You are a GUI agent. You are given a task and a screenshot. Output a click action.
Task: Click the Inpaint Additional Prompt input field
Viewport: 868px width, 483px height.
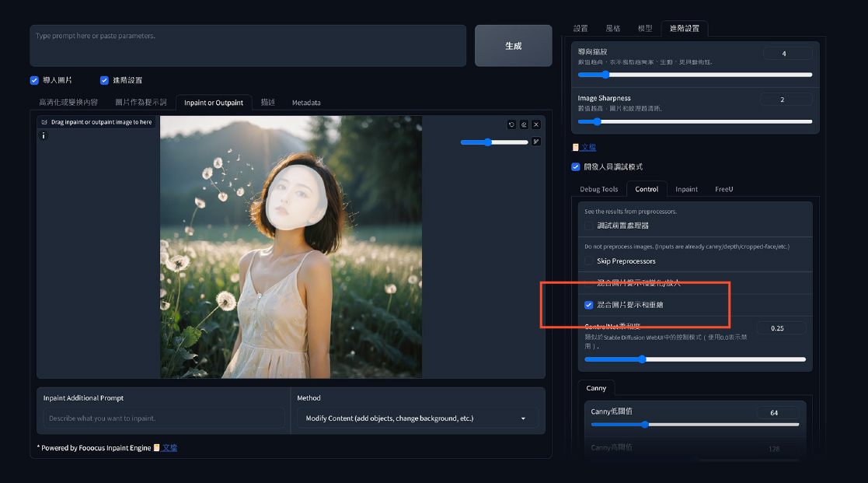tap(164, 418)
